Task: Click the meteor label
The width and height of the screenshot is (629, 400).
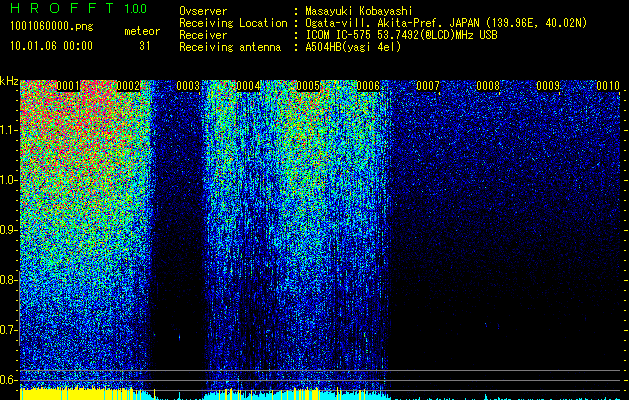Action: click(x=142, y=31)
